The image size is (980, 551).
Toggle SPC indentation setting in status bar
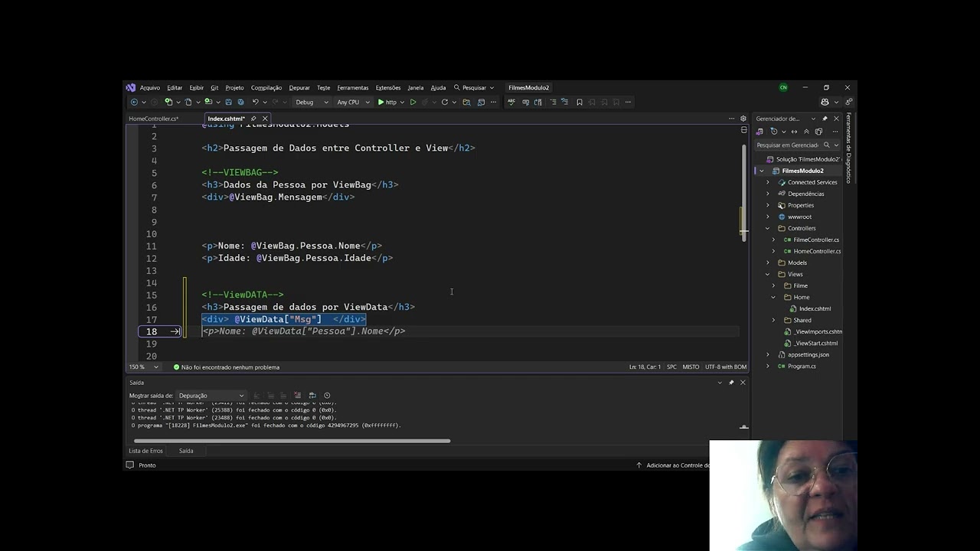click(671, 367)
